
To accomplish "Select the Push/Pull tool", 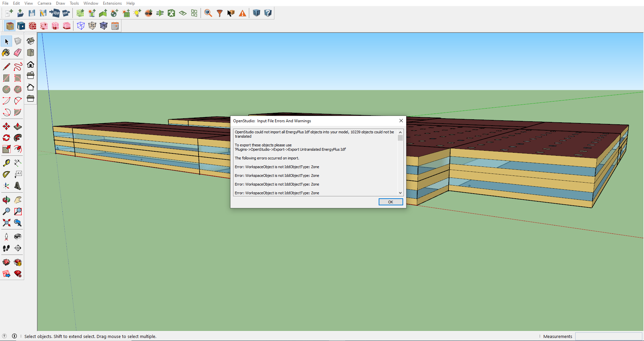I will coord(18,126).
